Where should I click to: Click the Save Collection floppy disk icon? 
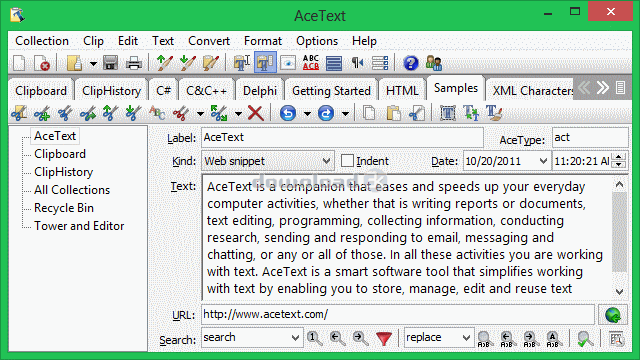pos(110,63)
